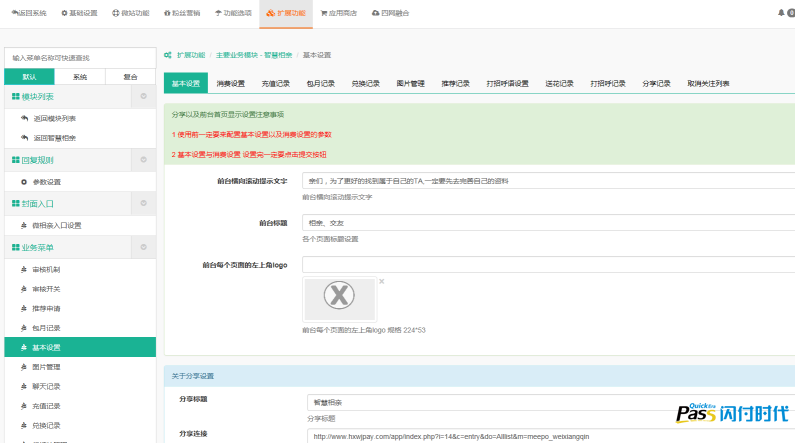The height and width of the screenshot is (443, 795).
Task: Open the 消费设置 tab
Action: coord(231,83)
